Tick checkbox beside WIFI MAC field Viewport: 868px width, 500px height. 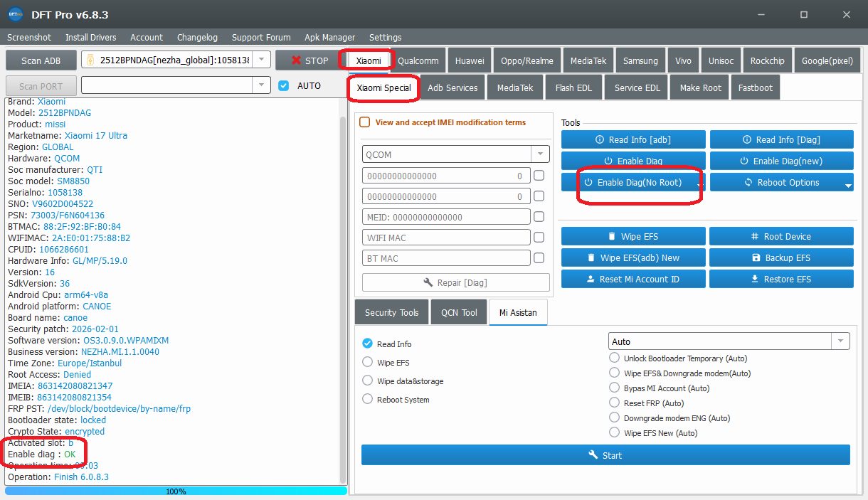pyautogui.click(x=539, y=238)
